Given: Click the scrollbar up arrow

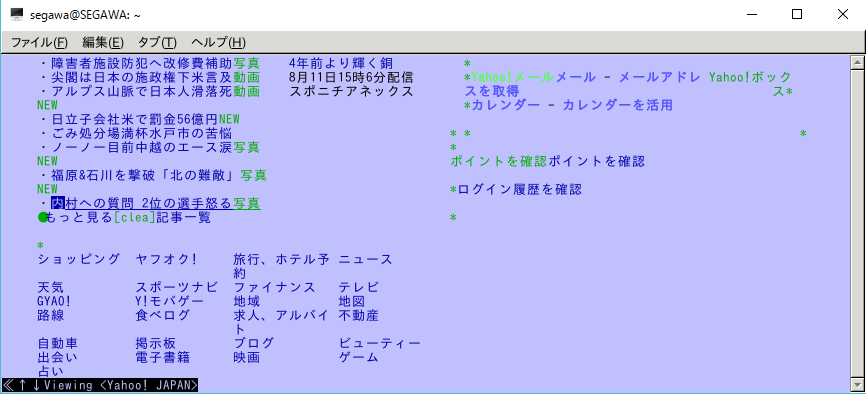Looking at the screenshot, I should [x=857, y=62].
